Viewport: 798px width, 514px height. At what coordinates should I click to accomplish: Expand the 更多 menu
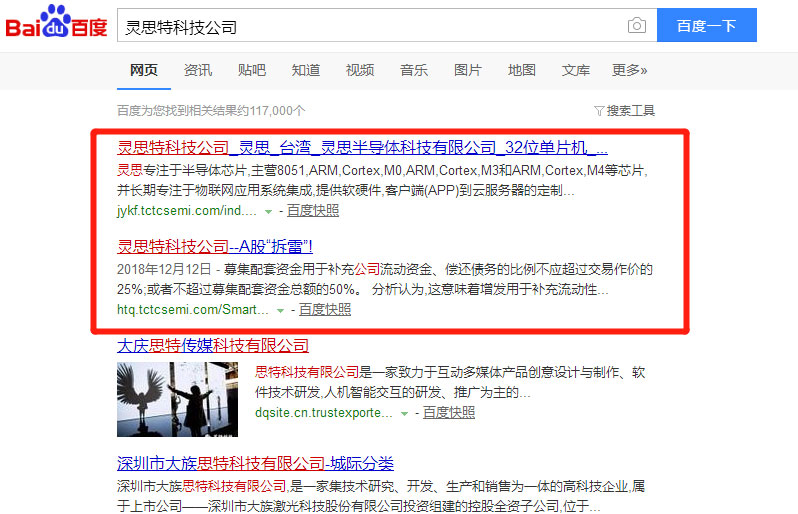tap(629, 70)
